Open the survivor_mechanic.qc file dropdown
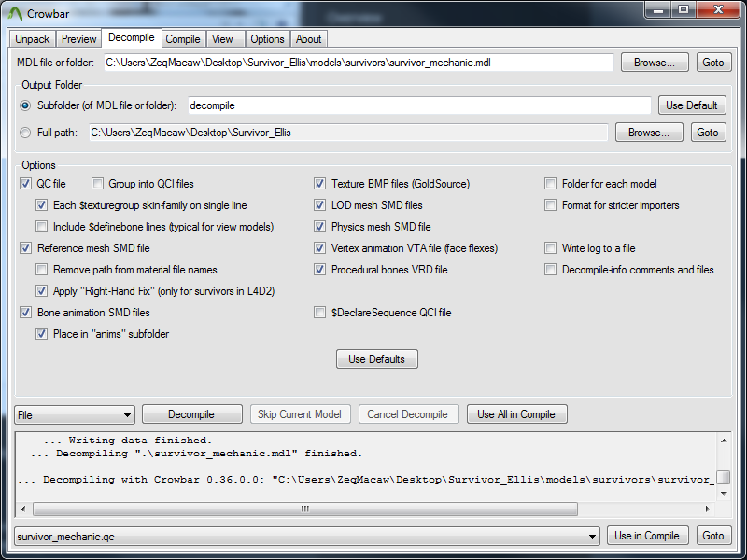Viewport: 747px width, 560px height. 307,536
